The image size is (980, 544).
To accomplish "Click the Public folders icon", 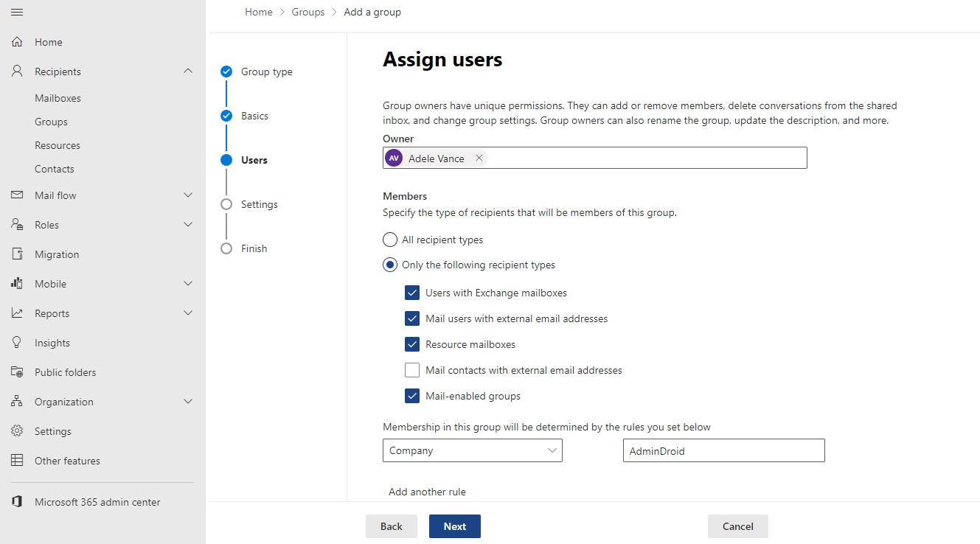I will click(x=16, y=372).
